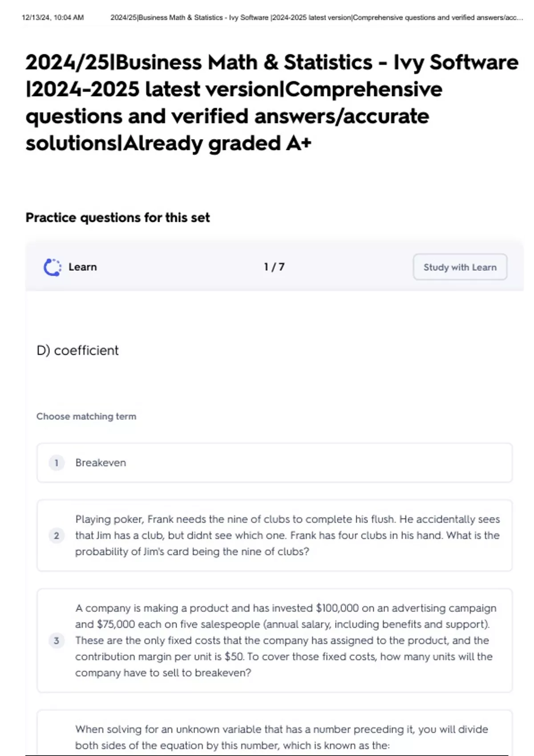The height and width of the screenshot is (756, 534).
Task: Choose the poker nine of clubs answer
Action: pos(275,535)
